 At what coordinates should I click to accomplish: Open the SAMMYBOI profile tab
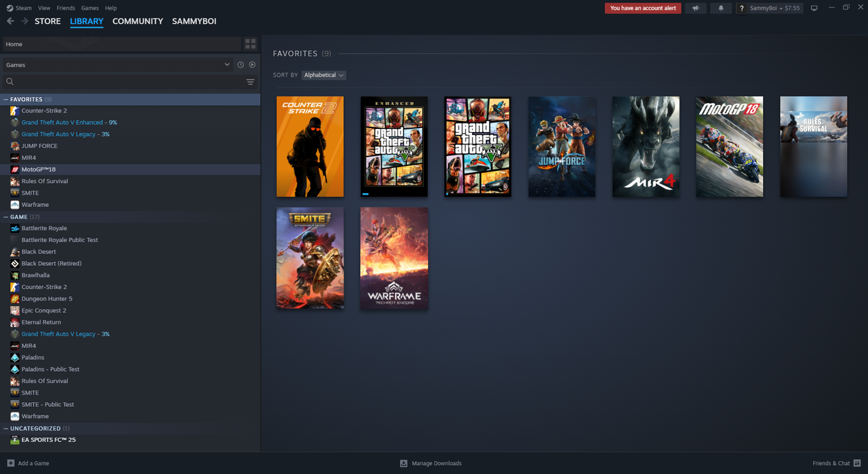194,21
